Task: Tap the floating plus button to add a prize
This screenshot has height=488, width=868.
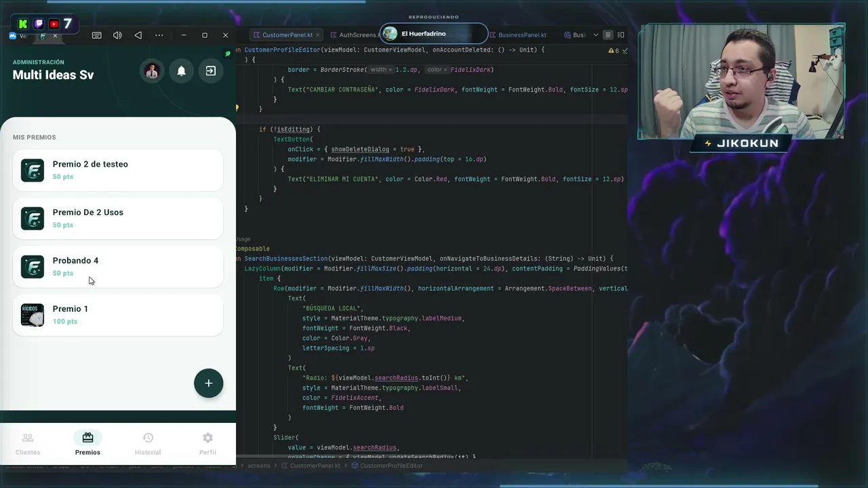Action: [208, 383]
